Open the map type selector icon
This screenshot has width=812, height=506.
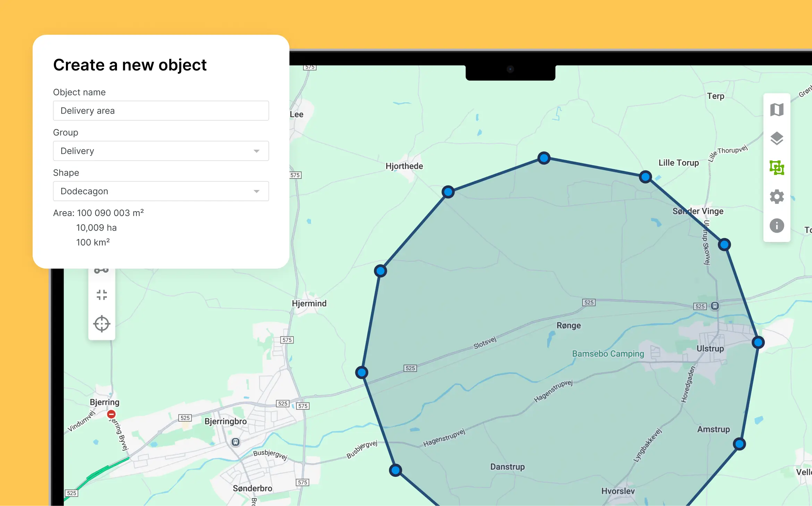pos(777,109)
